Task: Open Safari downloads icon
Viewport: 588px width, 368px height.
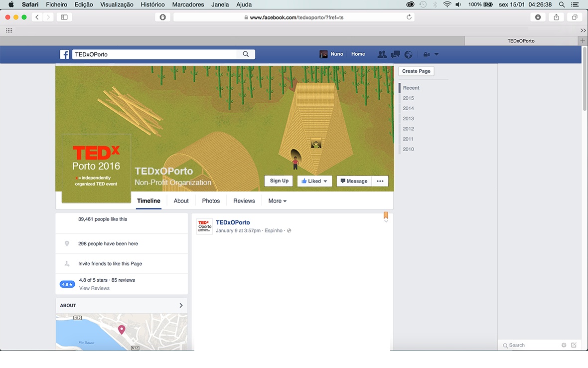Action: [538, 17]
